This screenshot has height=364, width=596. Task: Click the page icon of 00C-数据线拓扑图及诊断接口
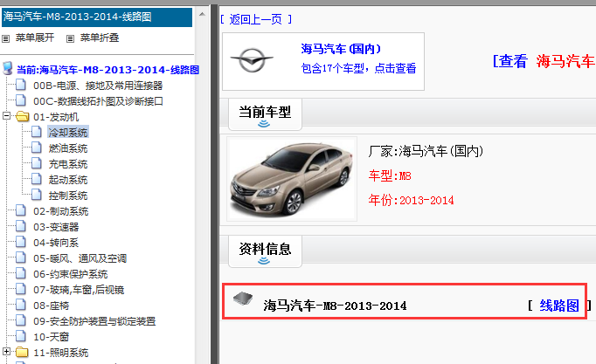pyautogui.click(x=21, y=100)
